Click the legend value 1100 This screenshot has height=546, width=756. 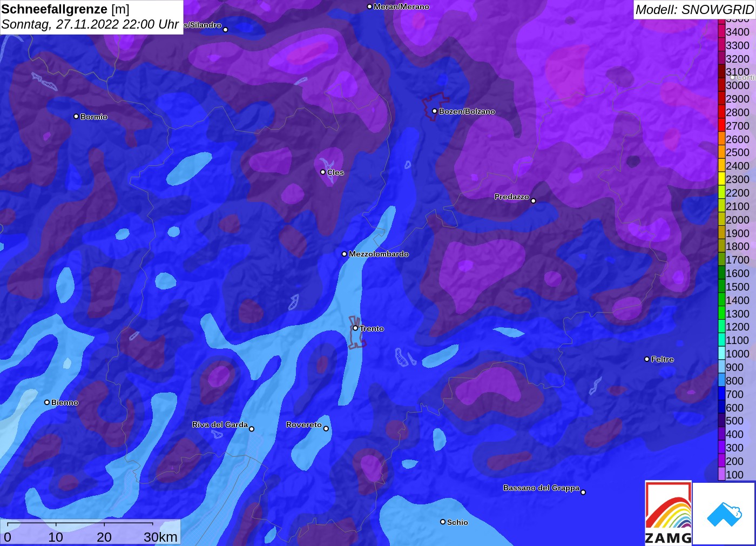[738, 340]
